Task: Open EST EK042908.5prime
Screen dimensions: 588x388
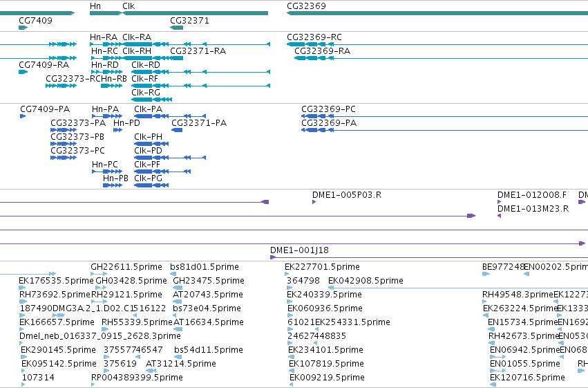Action: tap(366, 281)
